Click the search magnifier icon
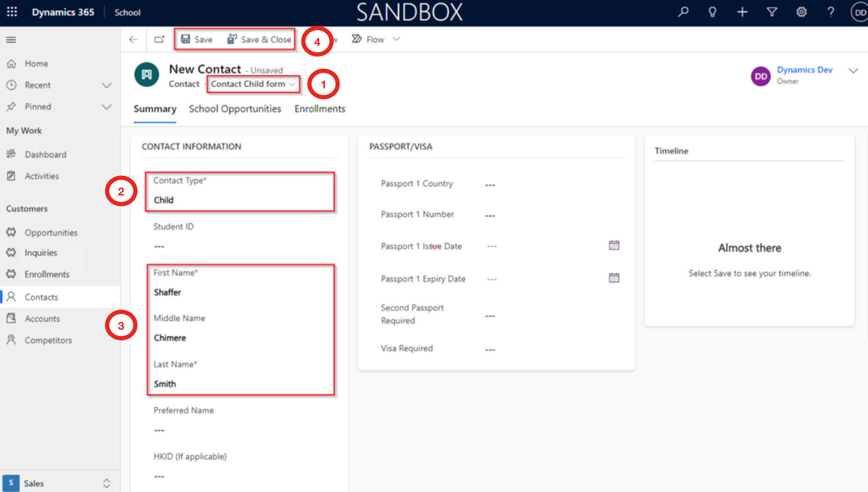This screenshot has width=868, height=492. 683,12
